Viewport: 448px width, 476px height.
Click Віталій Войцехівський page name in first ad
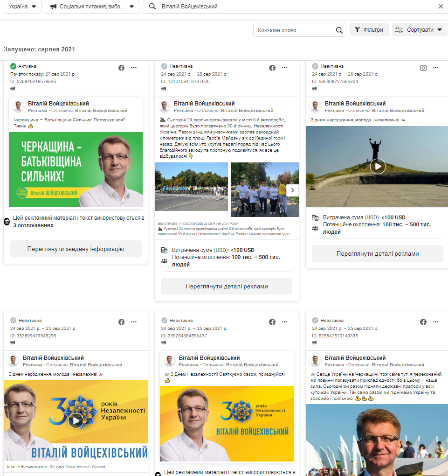[x=58, y=104]
